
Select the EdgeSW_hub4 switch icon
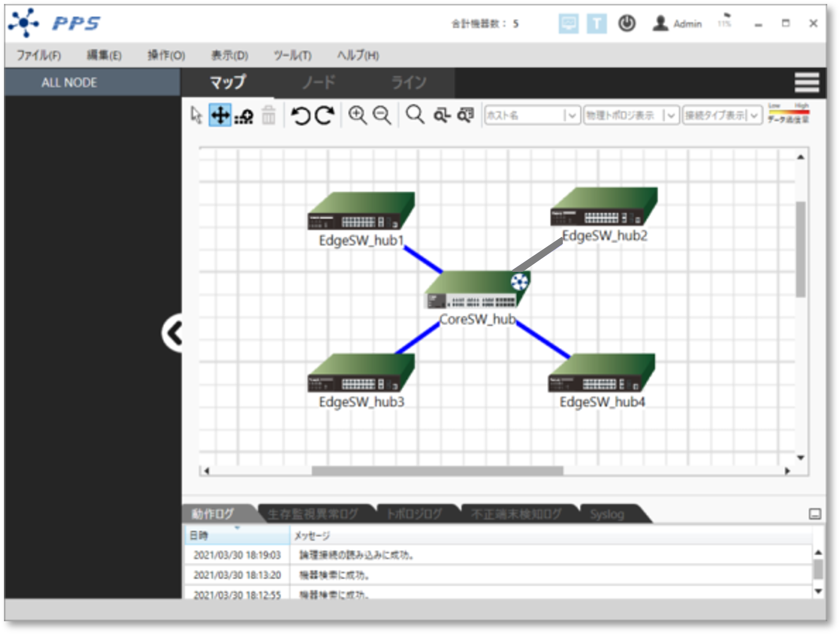tap(602, 373)
